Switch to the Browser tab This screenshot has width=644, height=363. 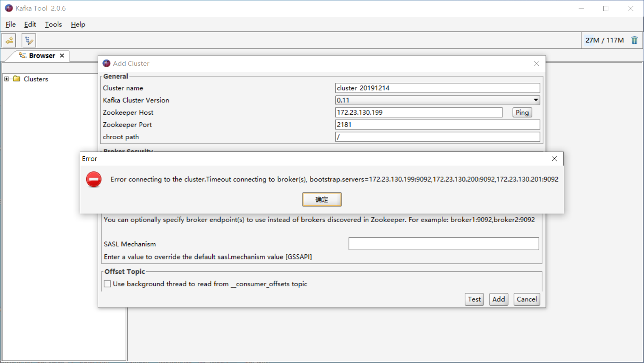pyautogui.click(x=42, y=56)
